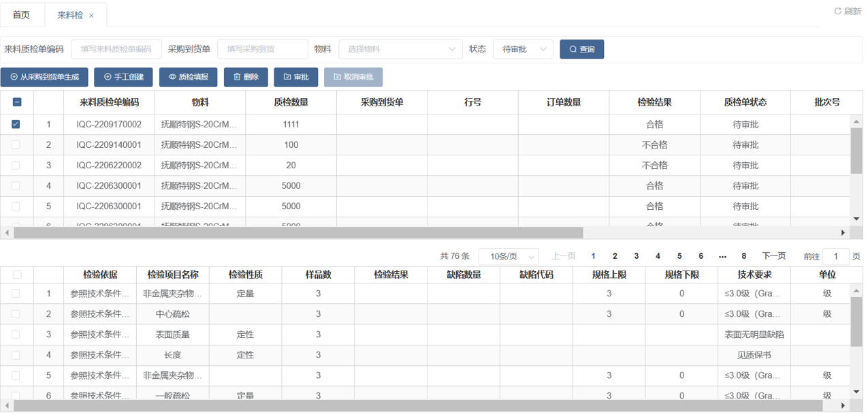
Task: Click 从采购到货单生成 button
Action: [x=44, y=77]
